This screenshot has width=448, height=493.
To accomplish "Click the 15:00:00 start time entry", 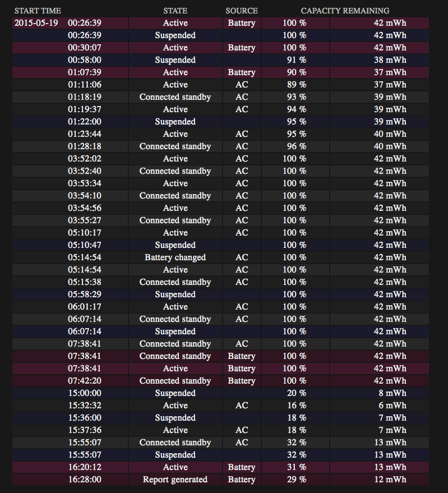I will click(85, 393).
